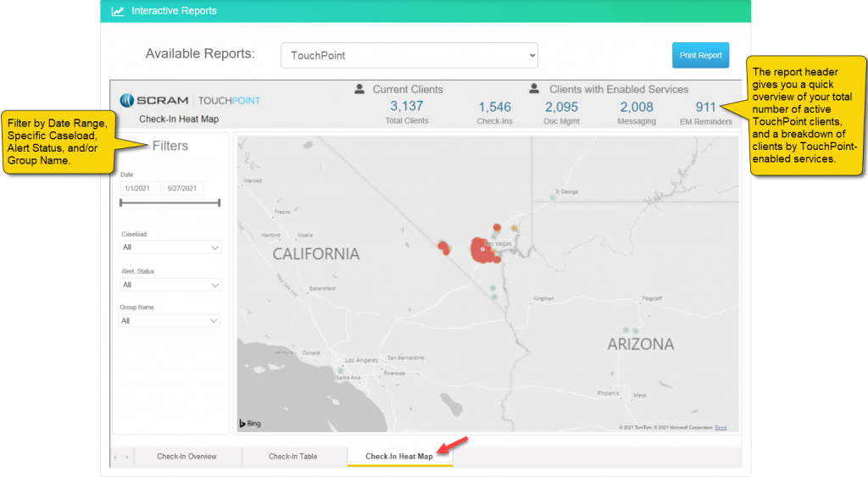Click the start date field showing 1/1/2021
868x477 pixels.
pos(140,188)
